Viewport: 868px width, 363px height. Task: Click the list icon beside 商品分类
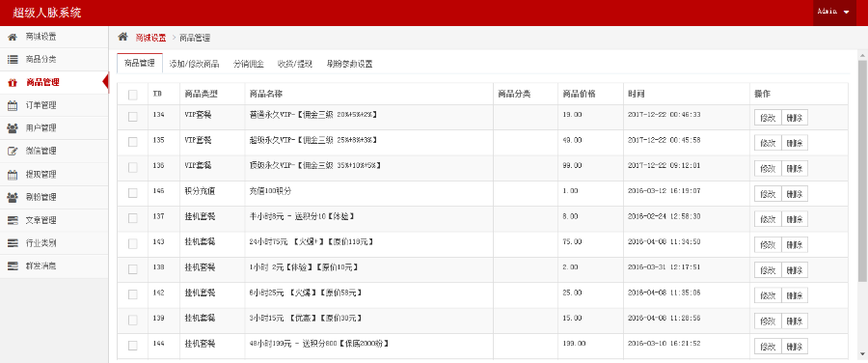(13, 59)
